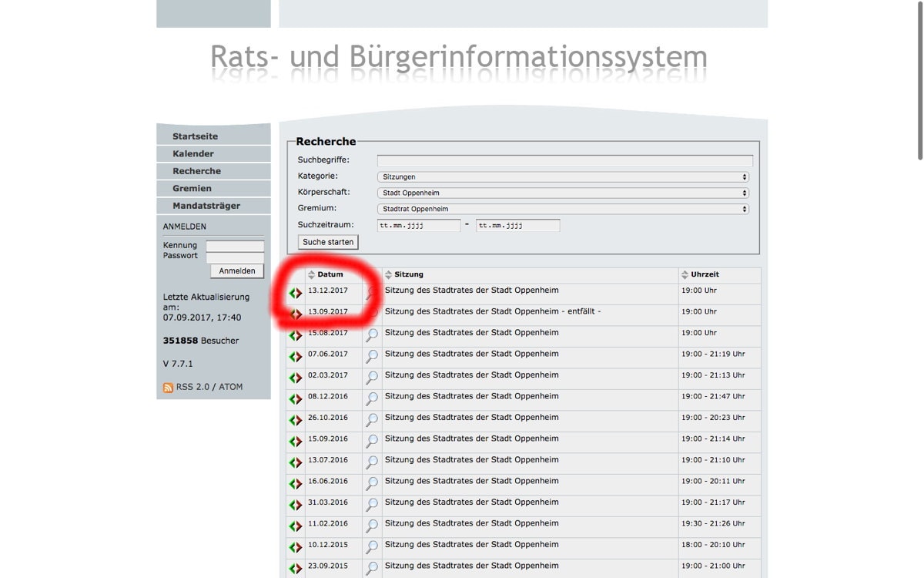Click the red-green arrow icon for 02.03.2017
The height and width of the screenshot is (578, 924).
tap(296, 378)
